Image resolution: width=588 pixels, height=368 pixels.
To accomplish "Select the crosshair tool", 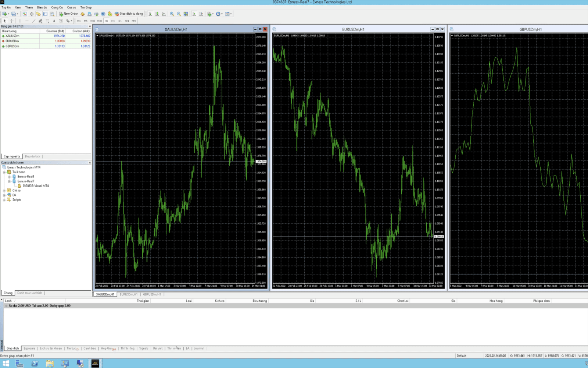I will click(11, 21).
